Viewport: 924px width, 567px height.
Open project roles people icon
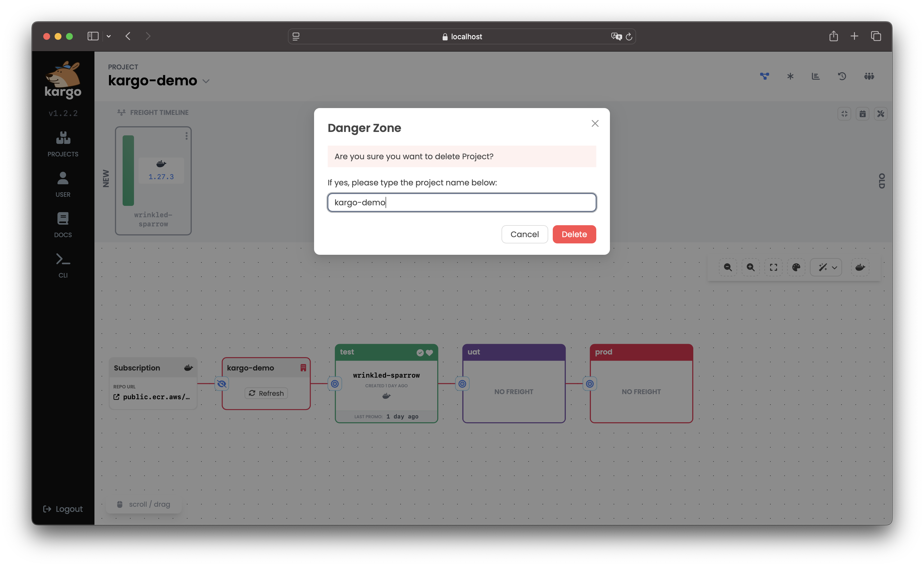tap(869, 76)
